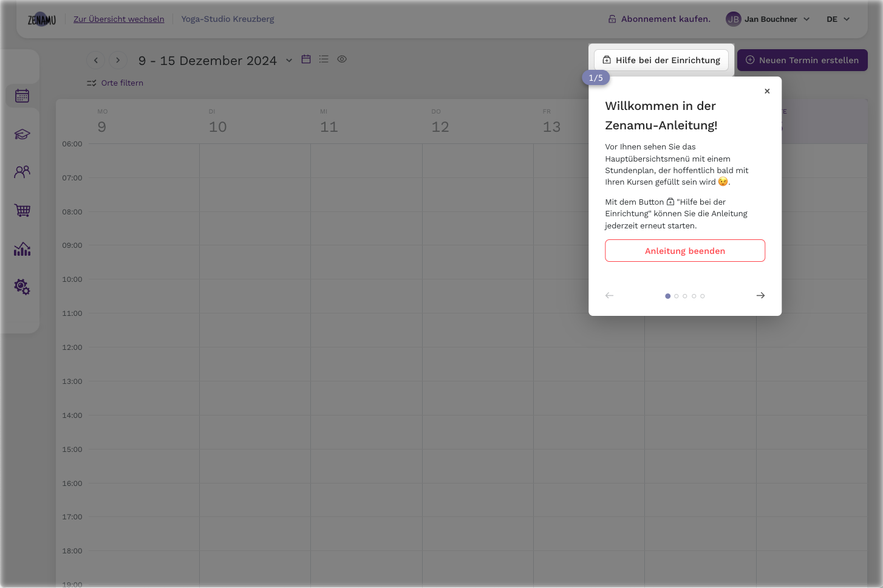Open the shopping cart sales icon
The width and height of the screenshot is (883, 588).
[22, 210]
